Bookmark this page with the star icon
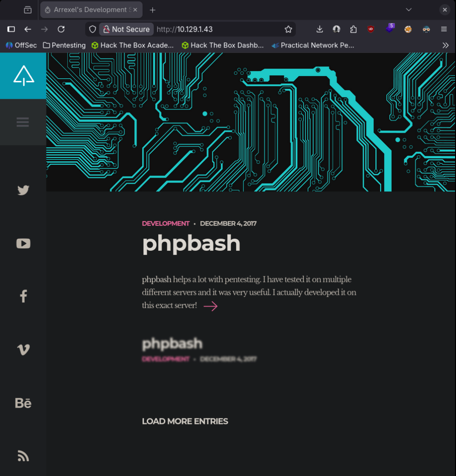The width and height of the screenshot is (456, 476). (x=288, y=29)
